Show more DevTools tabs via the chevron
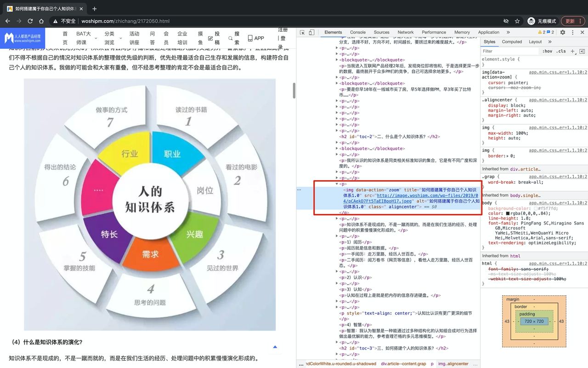Image resolution: width=588 pixels, height=368 pixels. coord(508,32)
